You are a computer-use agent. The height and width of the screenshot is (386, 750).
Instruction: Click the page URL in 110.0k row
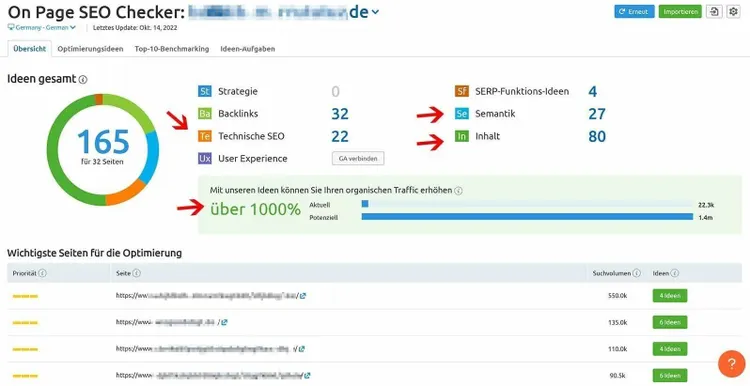point(206,349)
